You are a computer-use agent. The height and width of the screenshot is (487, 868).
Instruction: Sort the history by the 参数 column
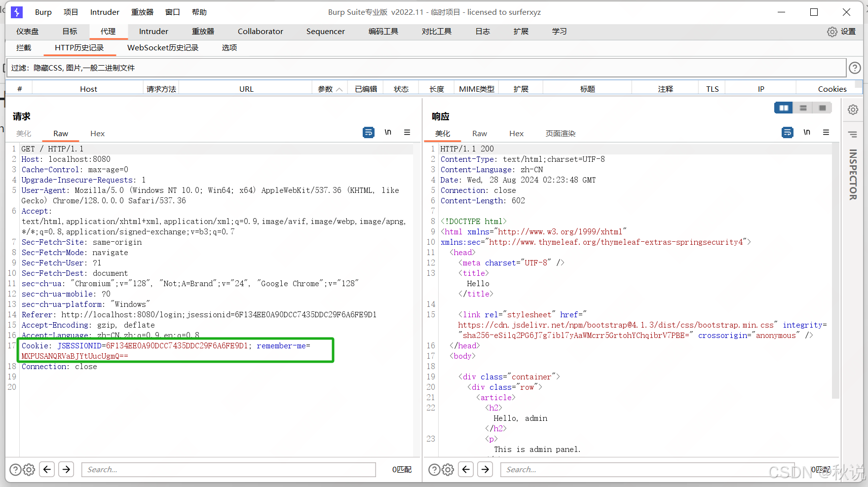coord(330,89)
